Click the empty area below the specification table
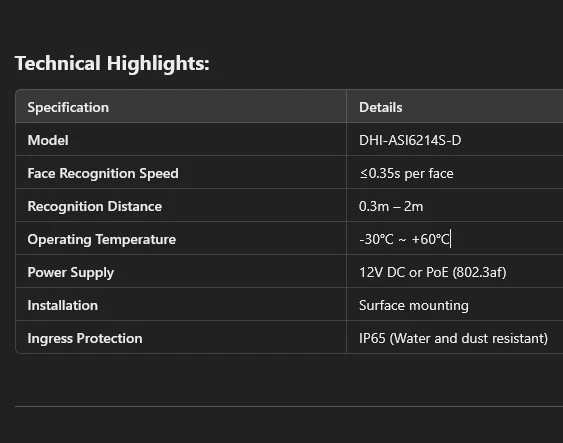 (x=289, y=379)
